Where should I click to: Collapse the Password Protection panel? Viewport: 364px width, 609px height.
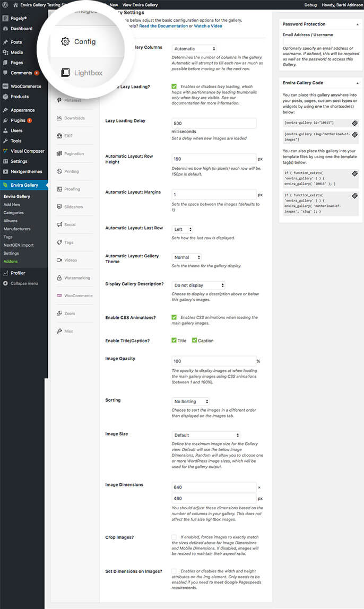[x=358, y=24]
